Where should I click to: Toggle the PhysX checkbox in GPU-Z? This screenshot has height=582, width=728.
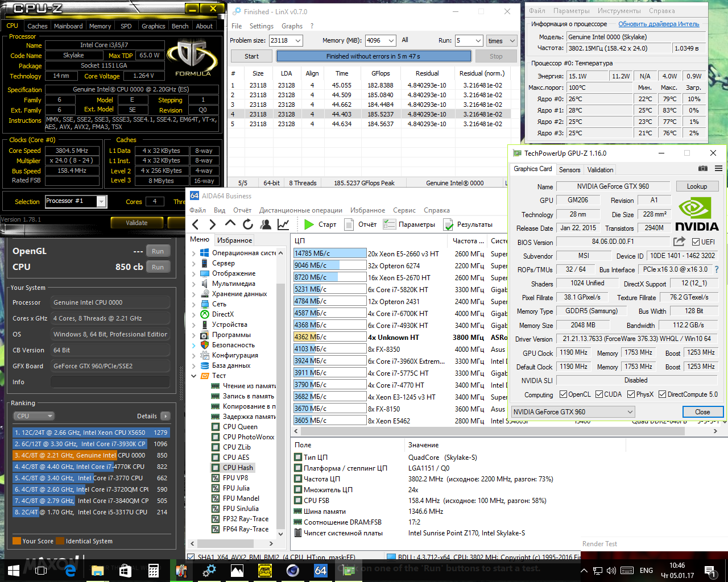[x=631, y=394]
